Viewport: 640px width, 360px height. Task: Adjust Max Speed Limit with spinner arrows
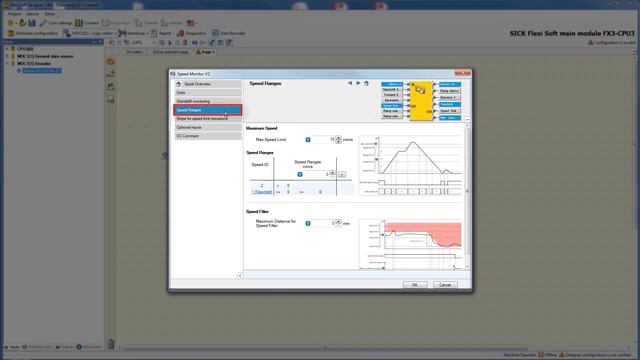pos(338,140)
